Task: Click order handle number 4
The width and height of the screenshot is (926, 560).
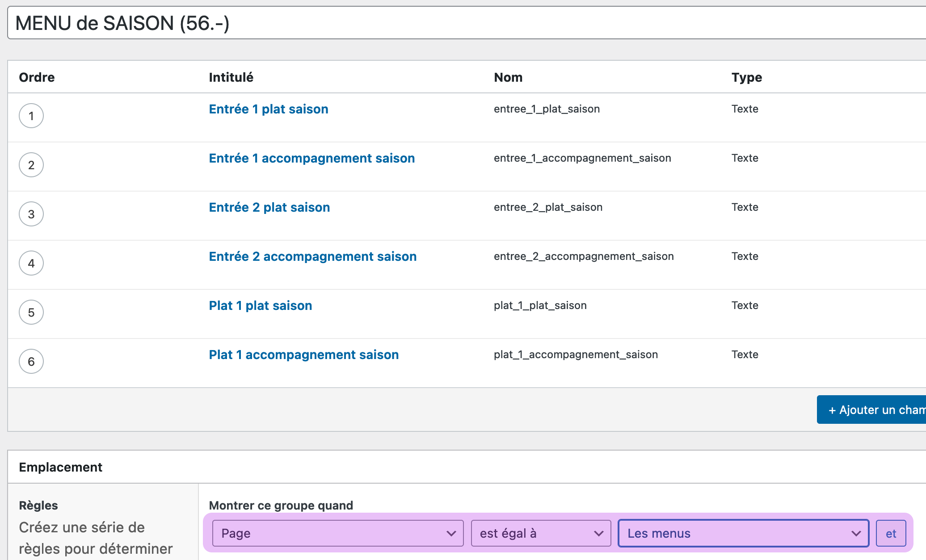Action: click(x=31, y=263)
